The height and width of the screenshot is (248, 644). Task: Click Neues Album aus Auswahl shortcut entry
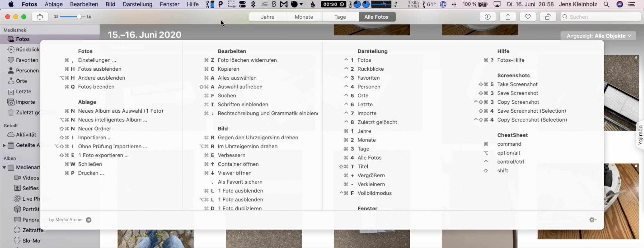[x=120, y=111]
